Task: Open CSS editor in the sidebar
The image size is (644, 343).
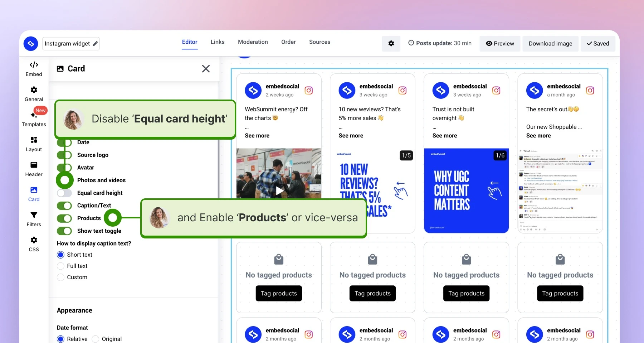Action: 34,244
